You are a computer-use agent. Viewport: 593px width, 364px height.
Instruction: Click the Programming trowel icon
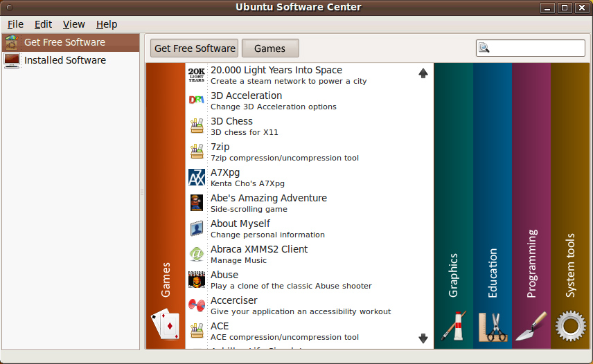point(531,326)
